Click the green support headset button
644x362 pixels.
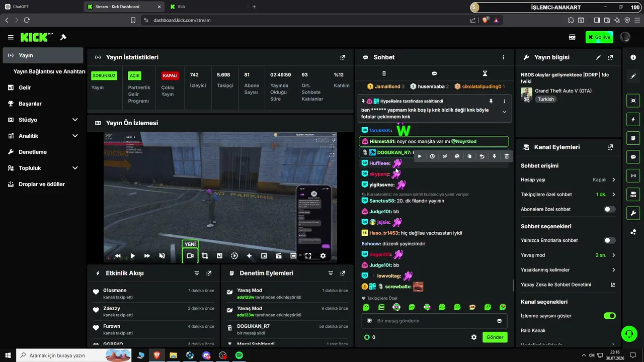(628, 333)
